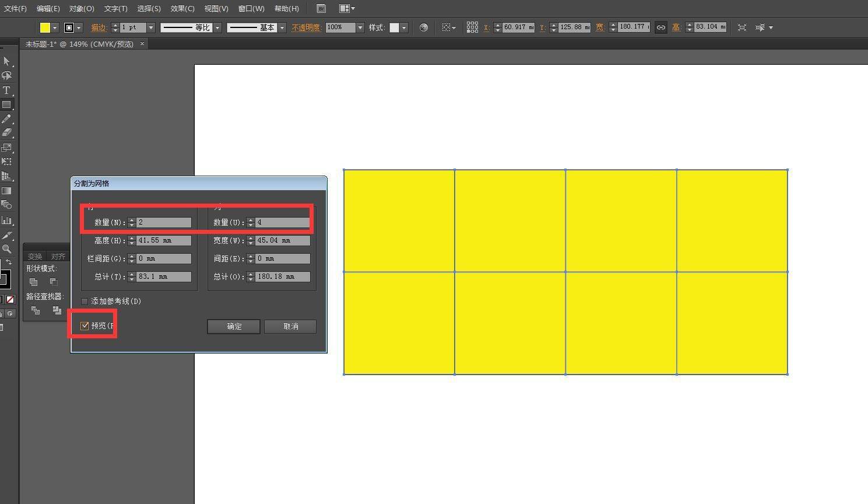Expand the opacity 100% dropdown
The image size is (868, 504).
pyautogui.click(x=360, y=27)
